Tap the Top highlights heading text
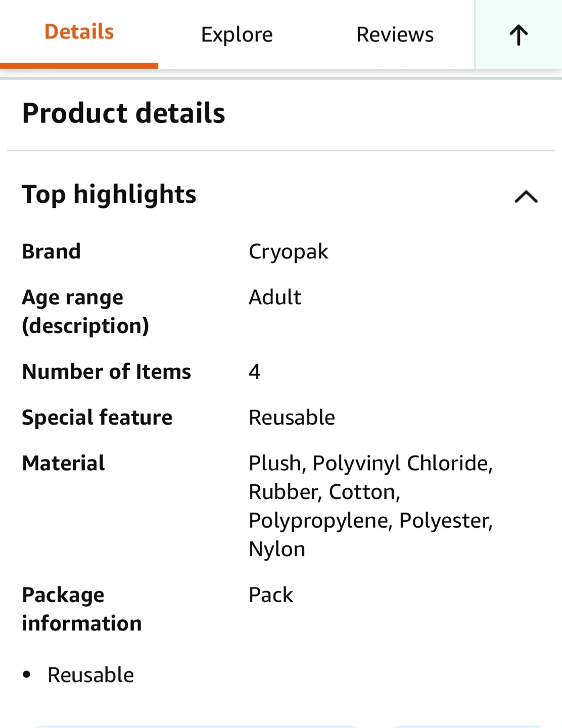The height and width of the screenshot is (728, 562). click(x=109, y=195)
